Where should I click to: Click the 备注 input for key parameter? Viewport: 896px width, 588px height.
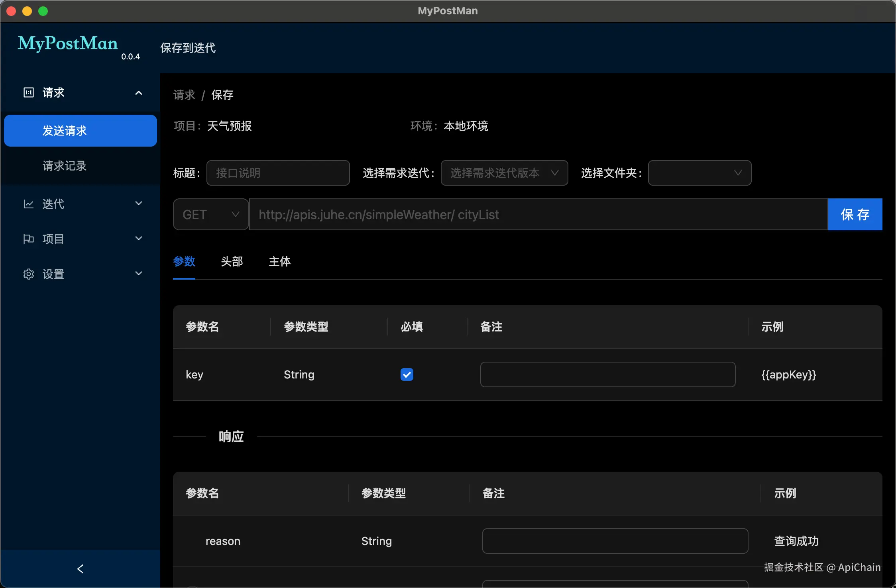607,374
